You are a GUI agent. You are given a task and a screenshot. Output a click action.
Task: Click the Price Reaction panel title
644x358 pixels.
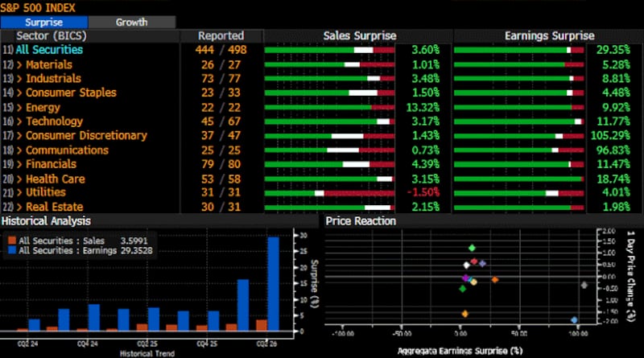[361, 221]
